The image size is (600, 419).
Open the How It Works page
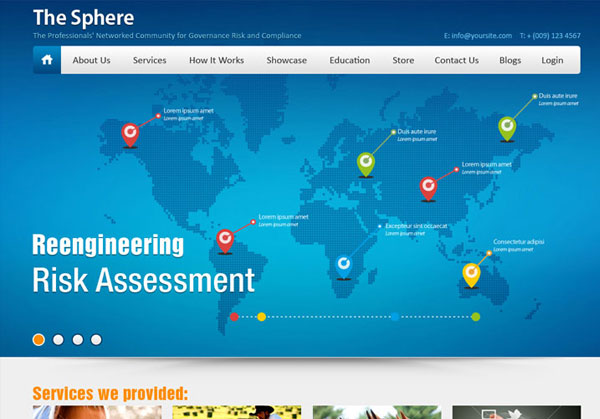[216, 60]
